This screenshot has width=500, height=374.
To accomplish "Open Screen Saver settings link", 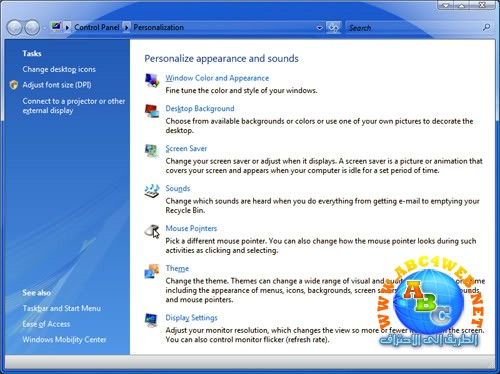I will coord(186,148).
